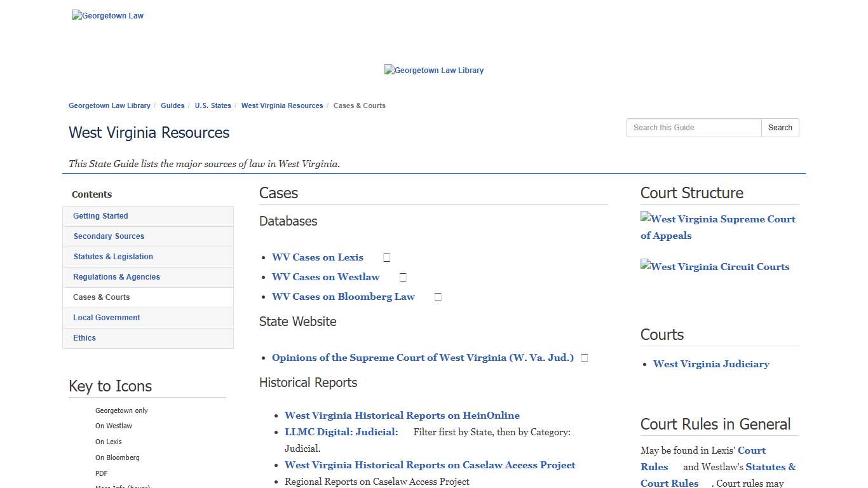This screenshot has height=488, width=868.
Task: Click the icon after Opinions of the Supreme Court link
Action: click(x=584, y=358)
